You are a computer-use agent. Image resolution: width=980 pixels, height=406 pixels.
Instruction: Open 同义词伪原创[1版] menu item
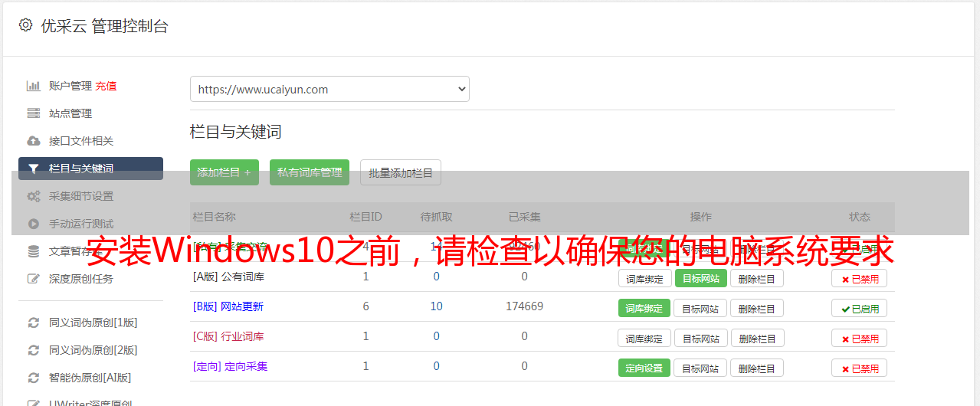coord(93,323)
